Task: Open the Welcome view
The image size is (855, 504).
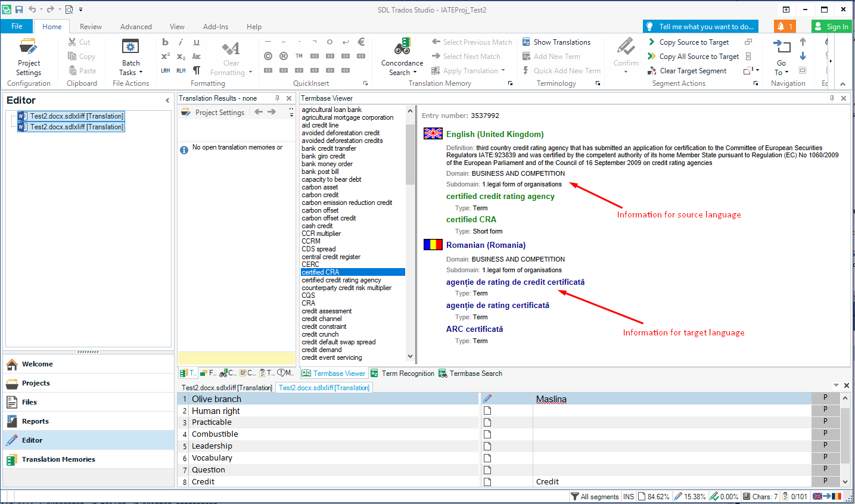Action: coord(89,364)
